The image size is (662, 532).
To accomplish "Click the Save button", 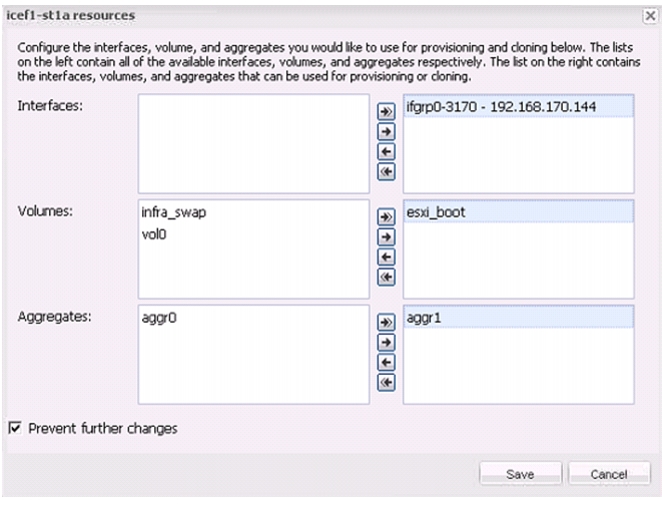I will [521, 474].
